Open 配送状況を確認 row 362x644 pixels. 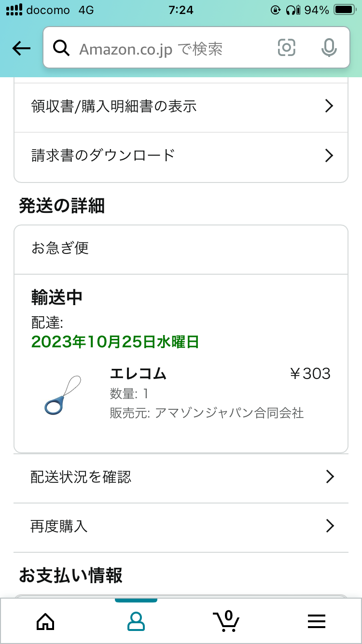pyautogui.click(x=181, y=478)
